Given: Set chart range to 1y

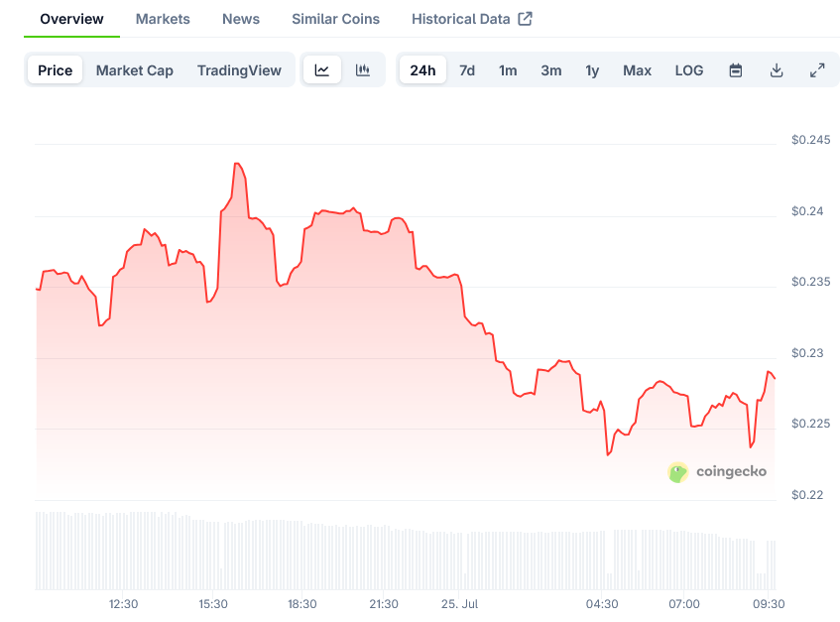Looking at the screenshot, I should 592,70.
